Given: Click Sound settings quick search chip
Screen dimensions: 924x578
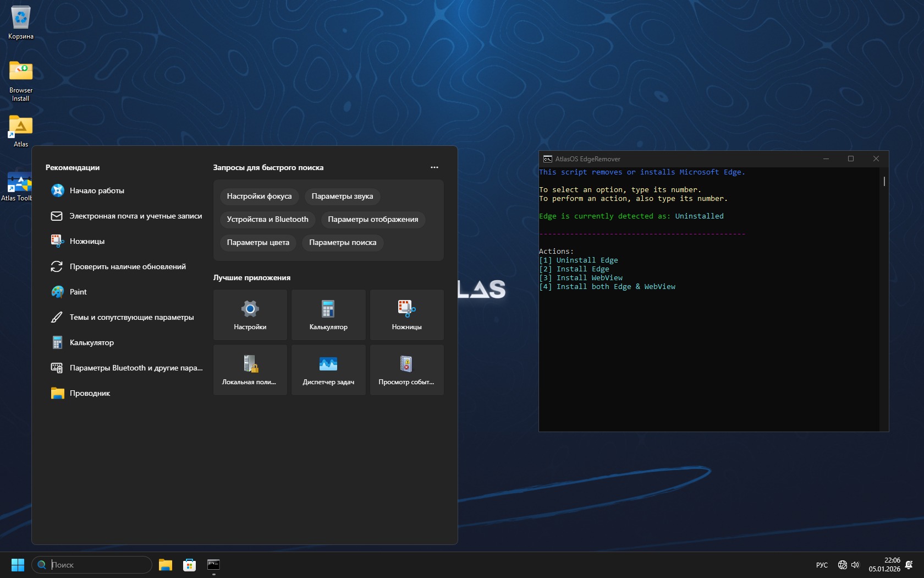Looking at the screenshot, I should point(342,197).
